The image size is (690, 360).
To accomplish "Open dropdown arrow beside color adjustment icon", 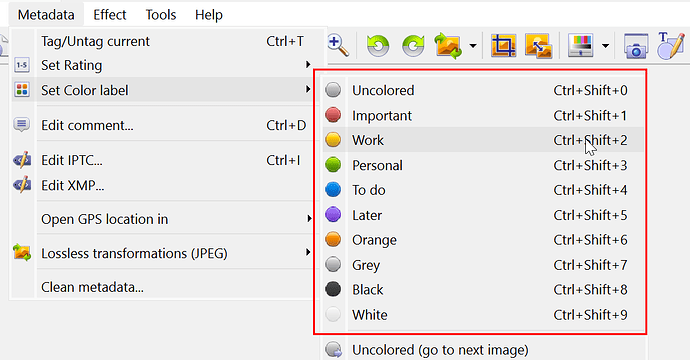I will click(606, 45).
